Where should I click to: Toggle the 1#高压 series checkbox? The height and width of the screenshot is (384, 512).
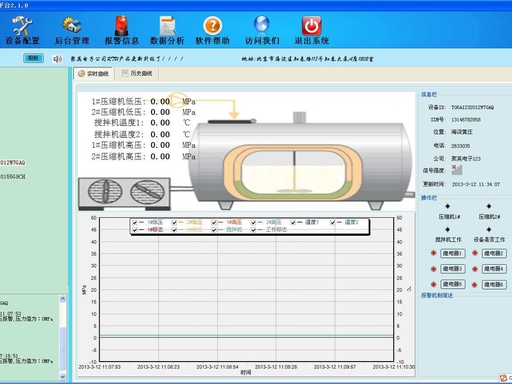(x=214, y=222)
